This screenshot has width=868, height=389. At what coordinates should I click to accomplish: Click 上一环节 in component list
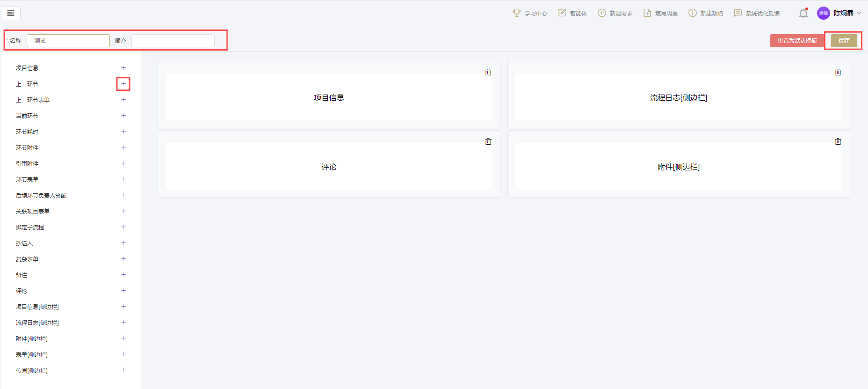[x=27, y=84]
